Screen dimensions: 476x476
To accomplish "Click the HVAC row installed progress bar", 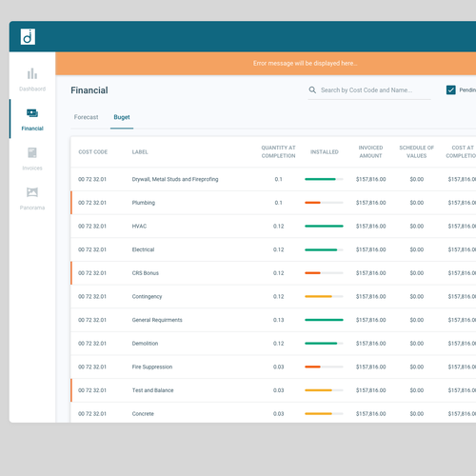I will 324,226.
